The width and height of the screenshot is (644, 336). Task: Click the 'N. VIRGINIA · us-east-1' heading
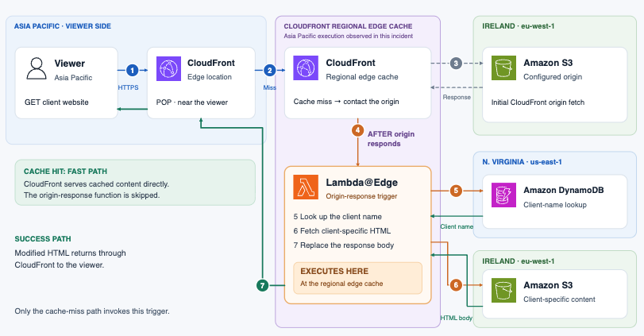click(x=522, y=162)
